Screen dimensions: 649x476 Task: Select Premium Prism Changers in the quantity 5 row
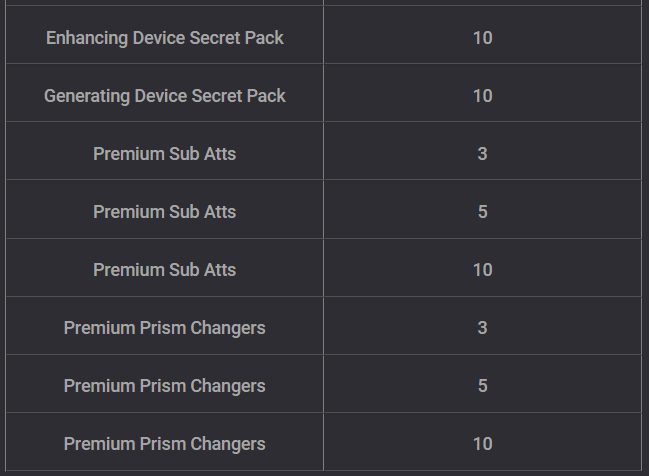pyautogui.click(x=165, y=386)
